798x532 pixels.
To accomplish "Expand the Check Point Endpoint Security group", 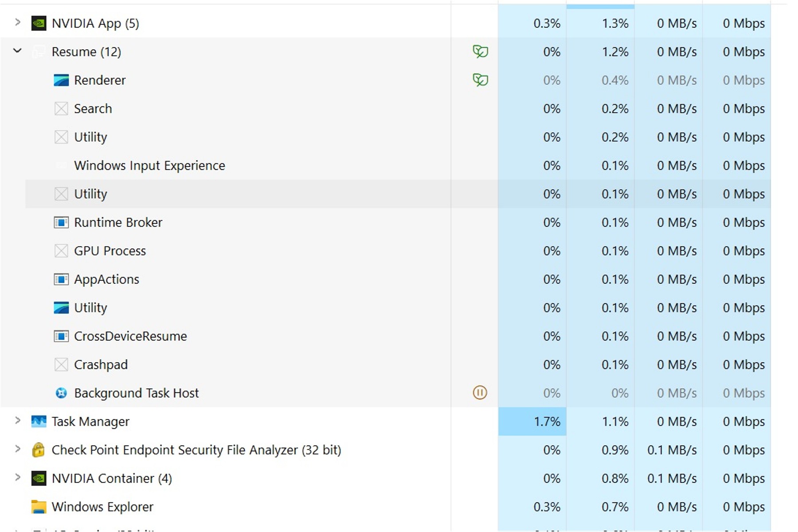I will (x=17, y=449).
